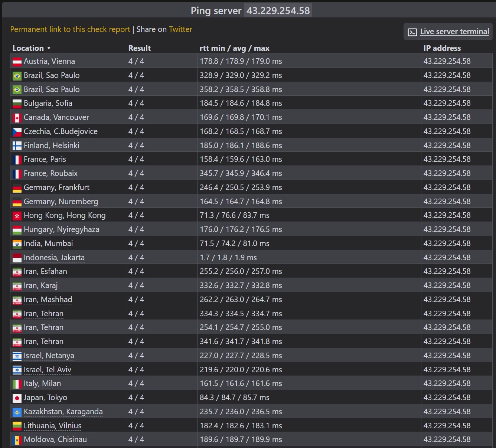Open the Iran, Esfahan location link

pos(45,271)
